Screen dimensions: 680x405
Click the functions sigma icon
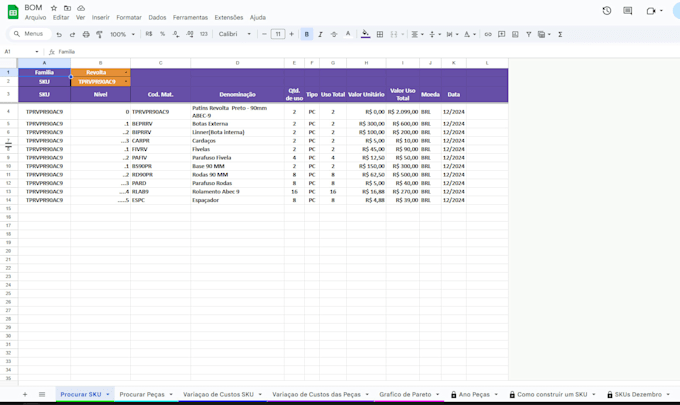coord(560,34)
